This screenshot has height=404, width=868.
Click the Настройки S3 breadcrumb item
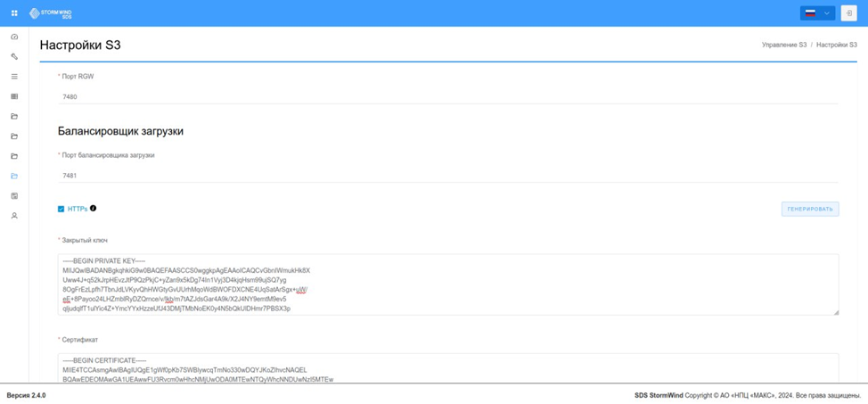pyautogui.click(x=837, y=45)
